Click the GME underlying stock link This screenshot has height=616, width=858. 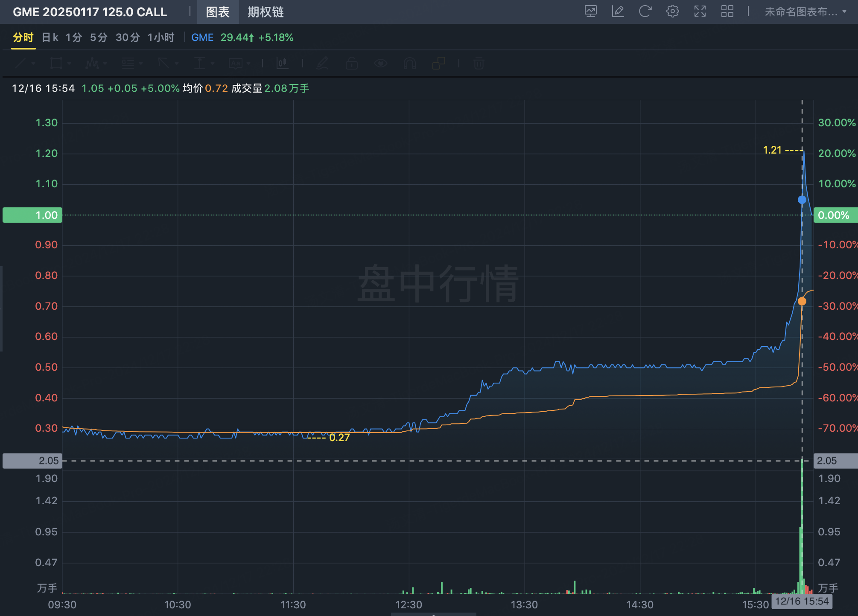point(202,38)
